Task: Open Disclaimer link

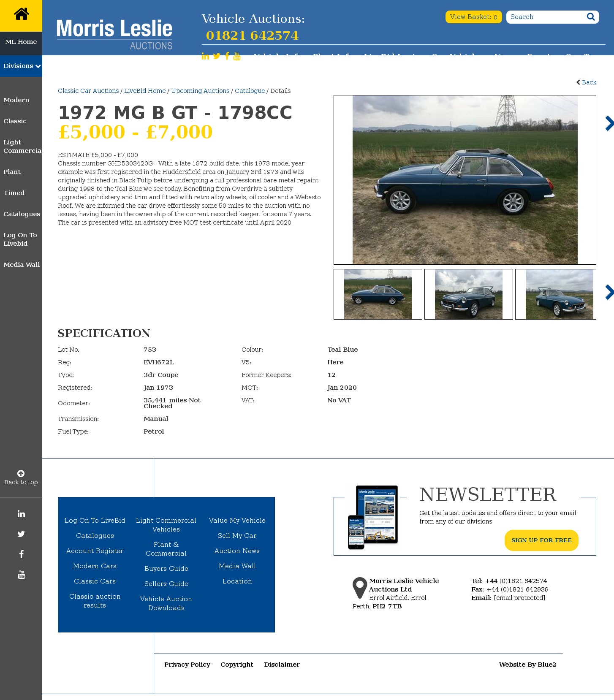Action: (282, 665)
